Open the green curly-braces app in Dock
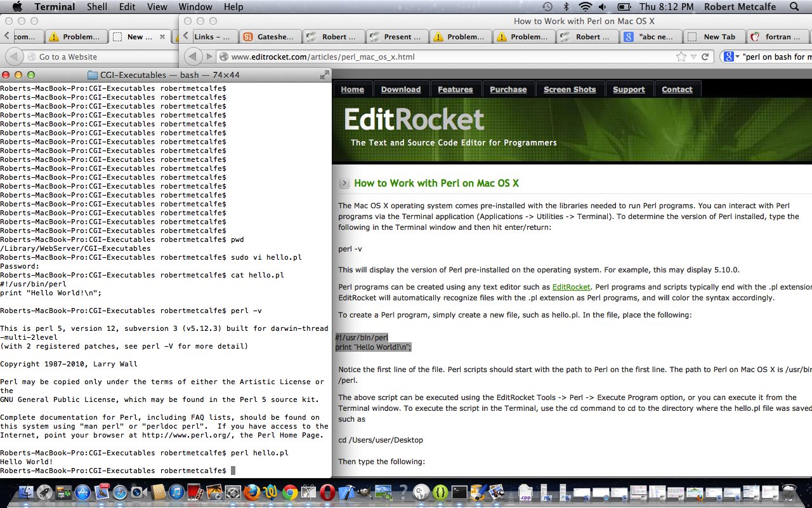This screenshot has height=508, width=812. click(440, 493)
